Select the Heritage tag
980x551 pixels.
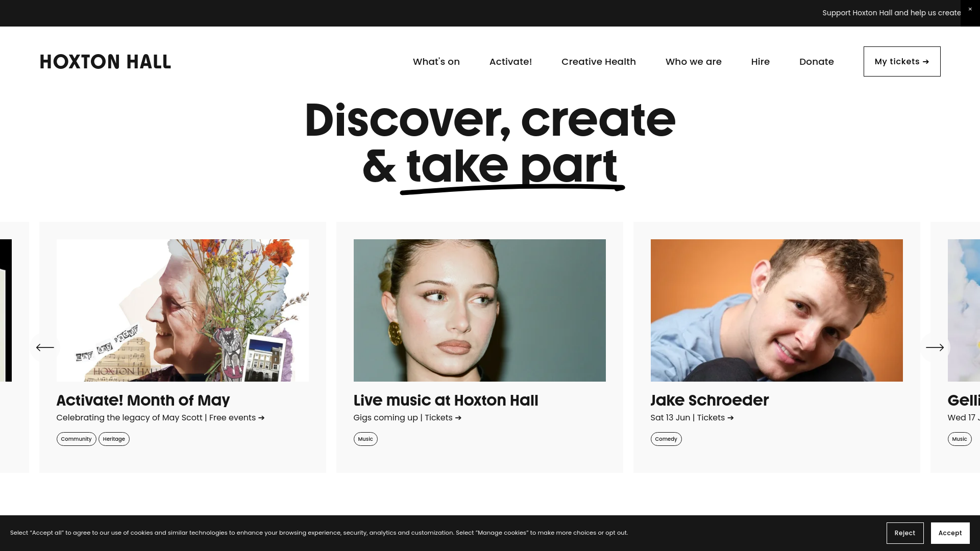(x=114, y=439)
